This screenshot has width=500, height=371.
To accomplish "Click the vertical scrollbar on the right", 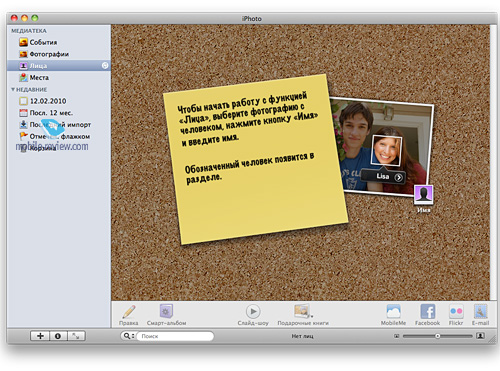I will pyautogui.click(x=493, y=162).
